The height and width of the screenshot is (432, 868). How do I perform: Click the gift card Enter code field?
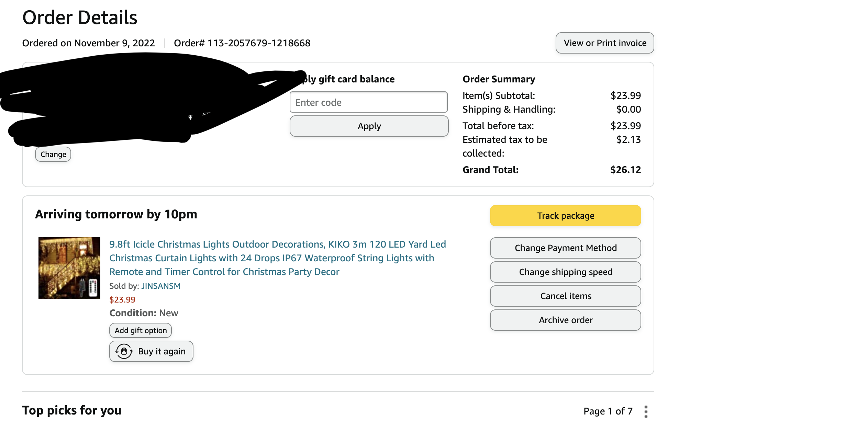click(369, 102)
